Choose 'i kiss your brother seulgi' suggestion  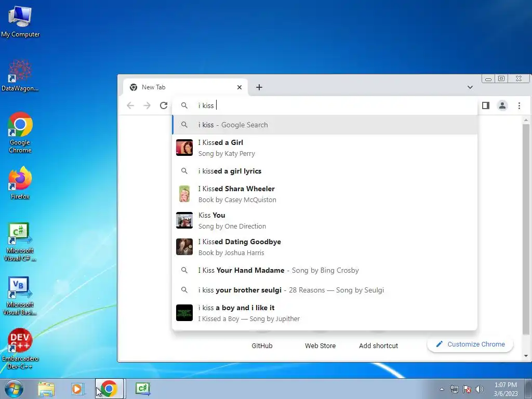325,290
